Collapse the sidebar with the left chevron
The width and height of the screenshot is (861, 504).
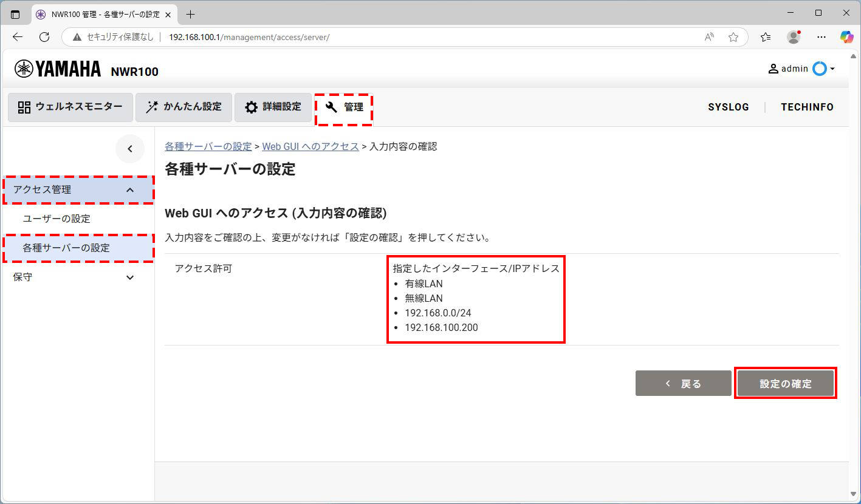click(130, 149)
